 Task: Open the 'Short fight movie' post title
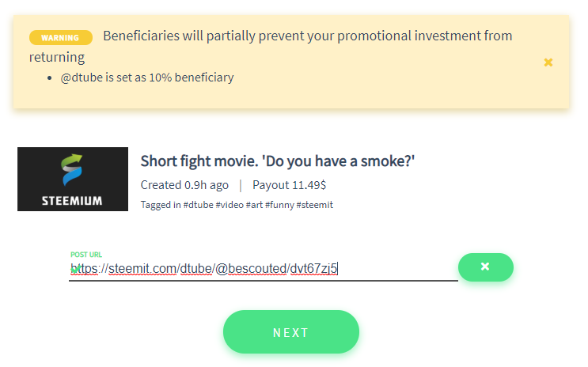click(278, 161)
